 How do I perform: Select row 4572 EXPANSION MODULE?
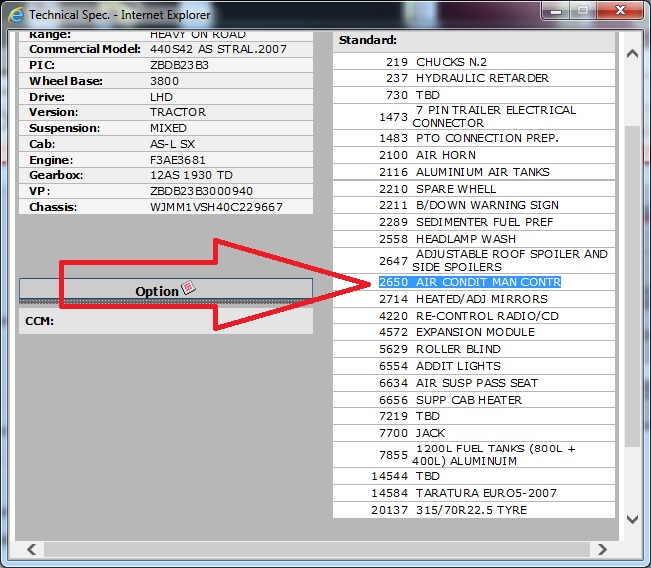pyautogui.click(x=474, y=332)
